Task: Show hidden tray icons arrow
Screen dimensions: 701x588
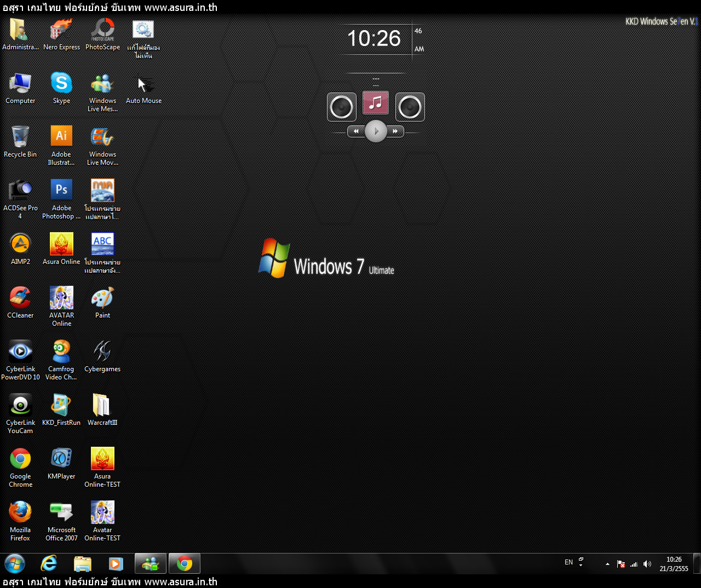Action: (x=607, y=564)
